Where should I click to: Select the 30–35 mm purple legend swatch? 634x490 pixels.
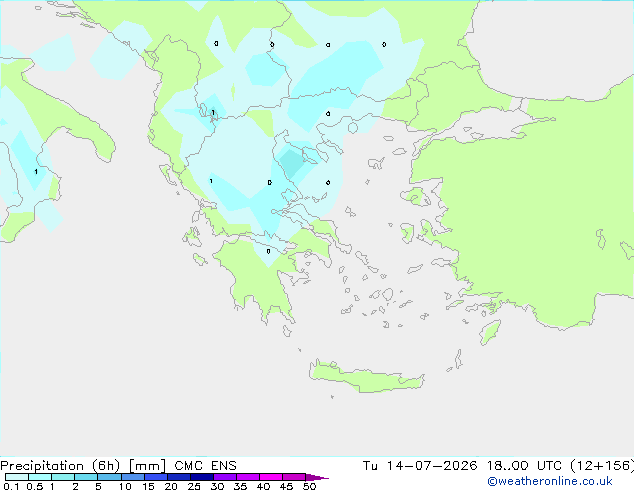(224, 477)
